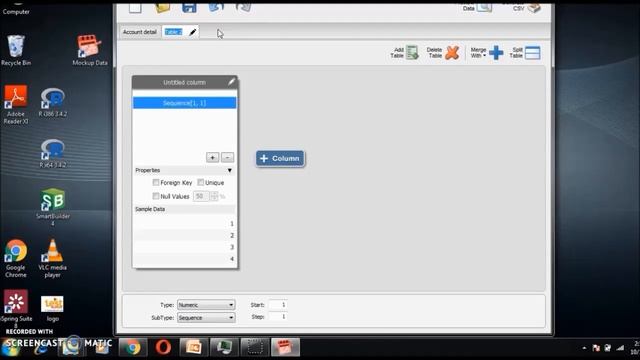Click the Undo arrow toolbar icon

click(216, 7)
